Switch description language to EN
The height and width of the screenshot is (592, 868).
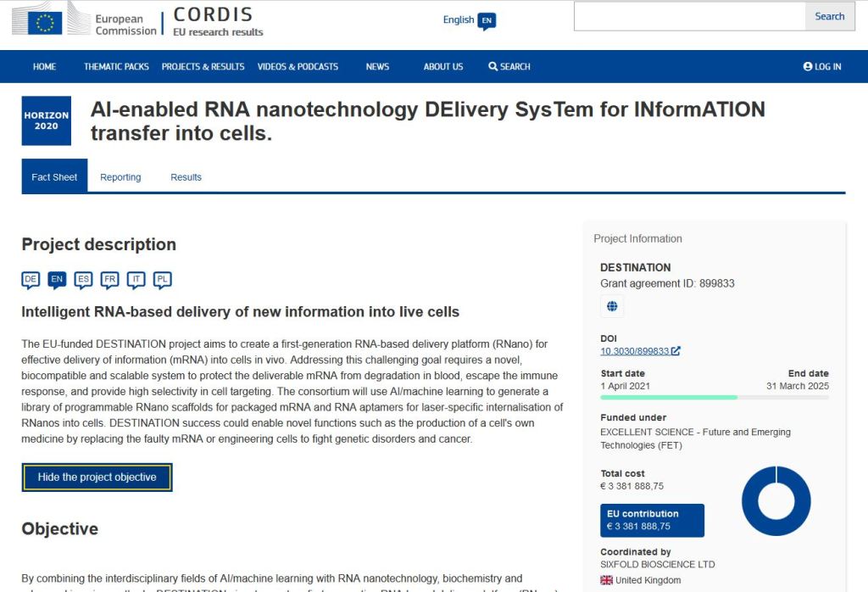pyautogui.click(x=57, y=279)
